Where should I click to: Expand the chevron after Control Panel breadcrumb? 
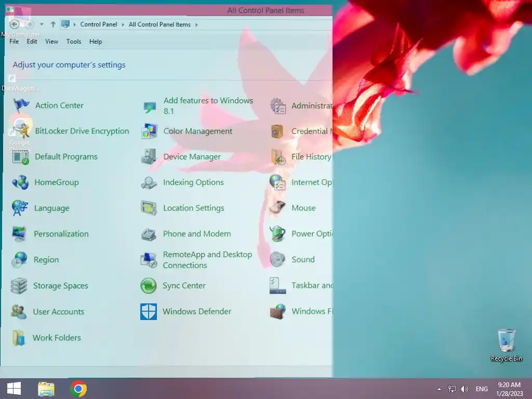pyautogui.click(x=123, y=24)
